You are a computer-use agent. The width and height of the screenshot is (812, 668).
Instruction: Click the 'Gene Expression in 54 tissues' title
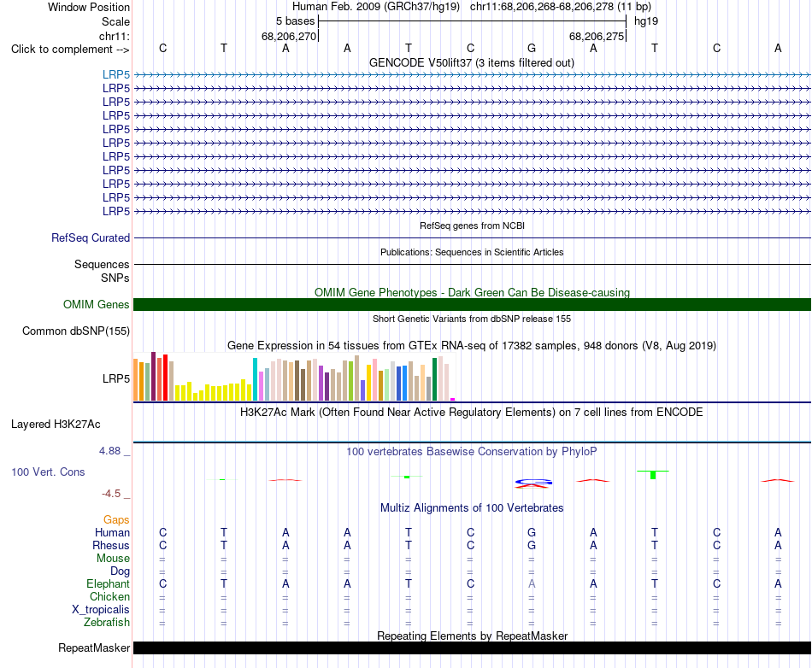tap(471, 346)
